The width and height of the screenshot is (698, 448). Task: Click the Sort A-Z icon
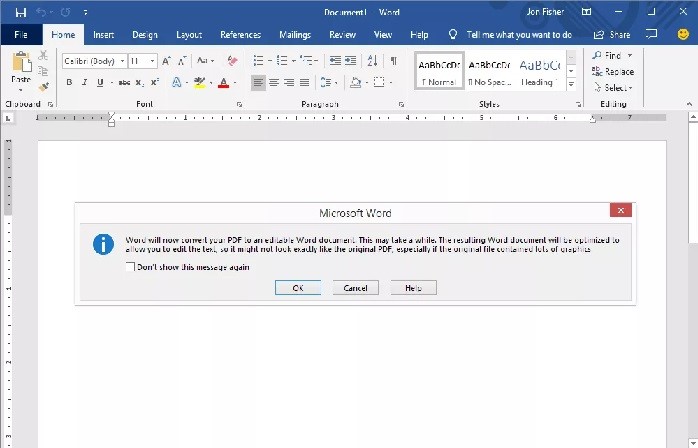373,61
